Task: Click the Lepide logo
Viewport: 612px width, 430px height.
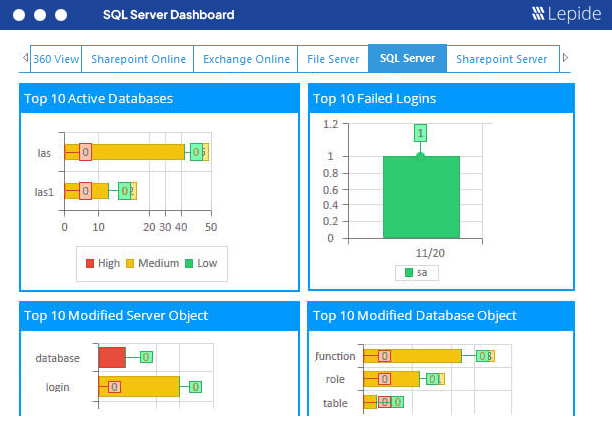Action: pyautogui.click(x=566, y=14)
